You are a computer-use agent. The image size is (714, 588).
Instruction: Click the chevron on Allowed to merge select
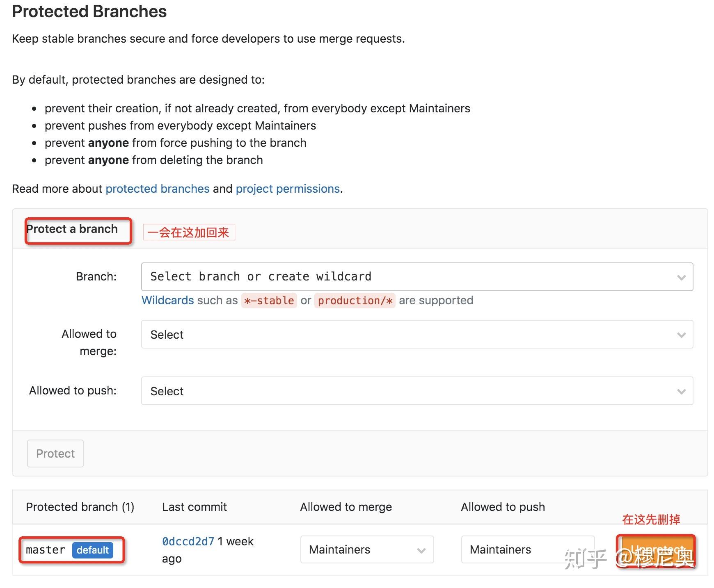pos(681,335)
